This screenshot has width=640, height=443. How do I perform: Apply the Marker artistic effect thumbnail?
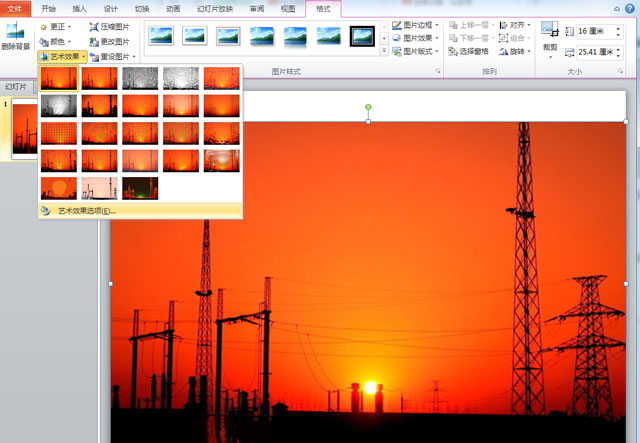tap(100, 78)
